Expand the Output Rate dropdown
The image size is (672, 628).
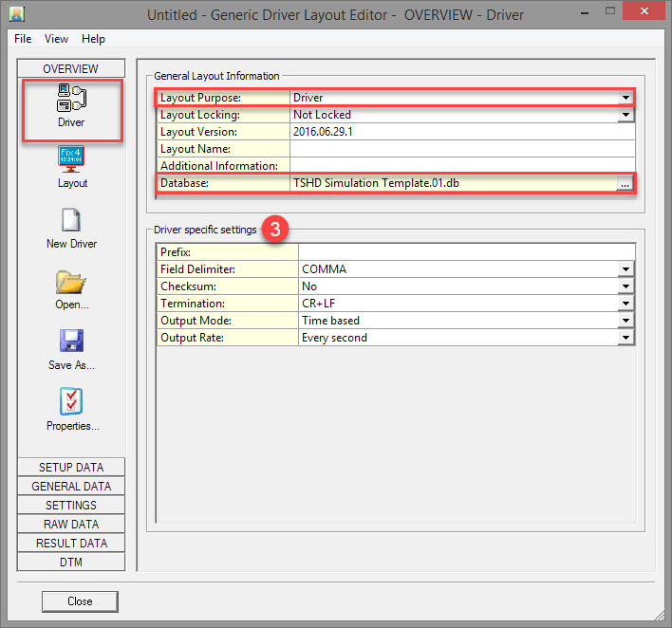pos(625,338)
